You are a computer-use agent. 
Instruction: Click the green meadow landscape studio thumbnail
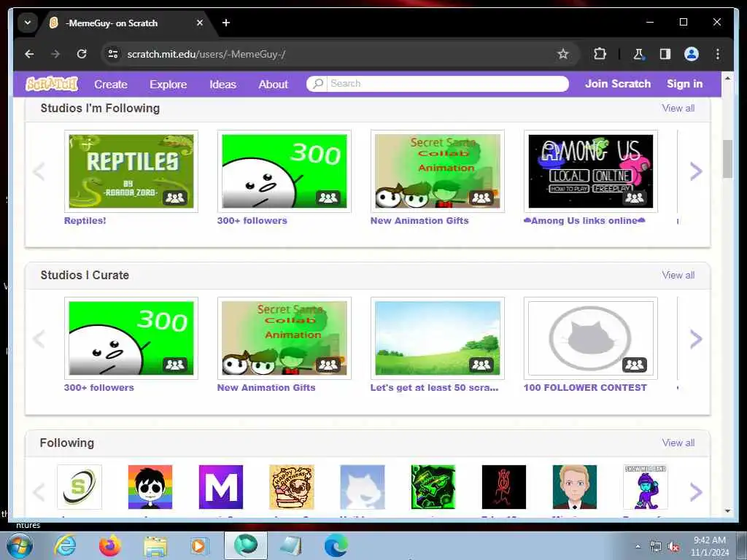[438, 338]
